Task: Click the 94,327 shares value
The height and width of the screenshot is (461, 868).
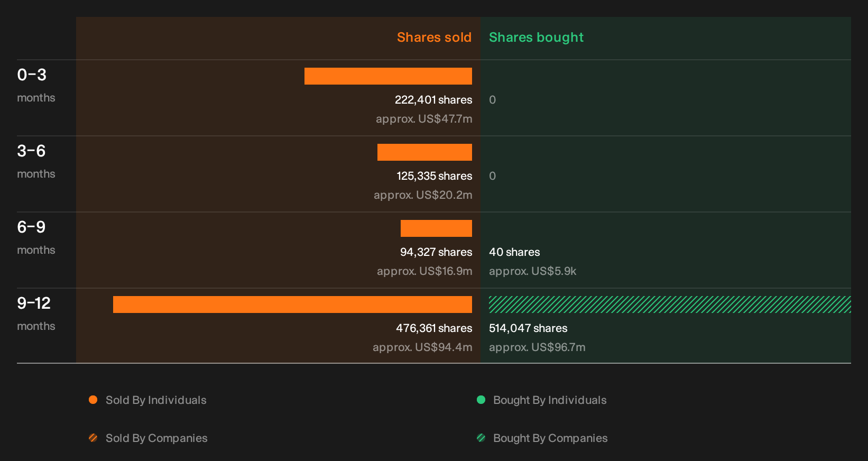Action: (436, 252)
